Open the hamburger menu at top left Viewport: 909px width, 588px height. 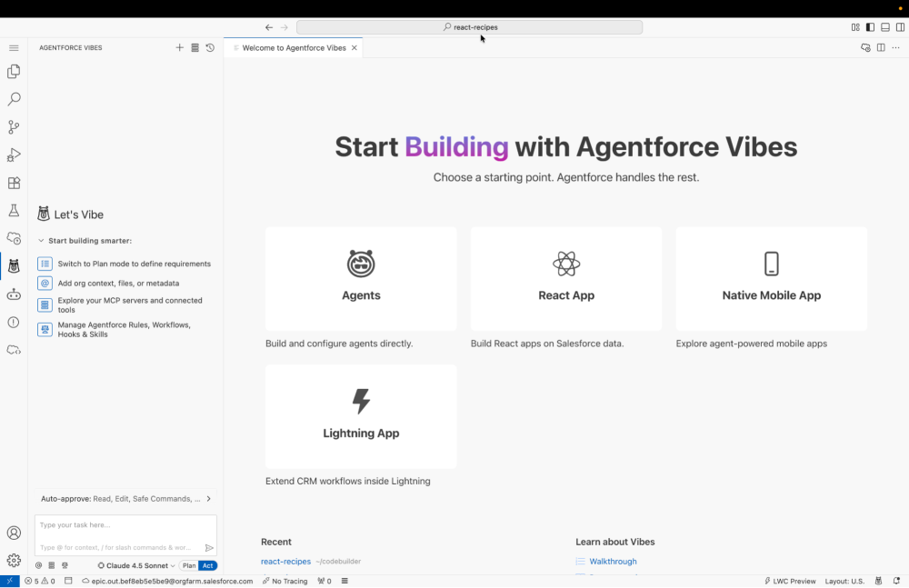tap(14, 47)
